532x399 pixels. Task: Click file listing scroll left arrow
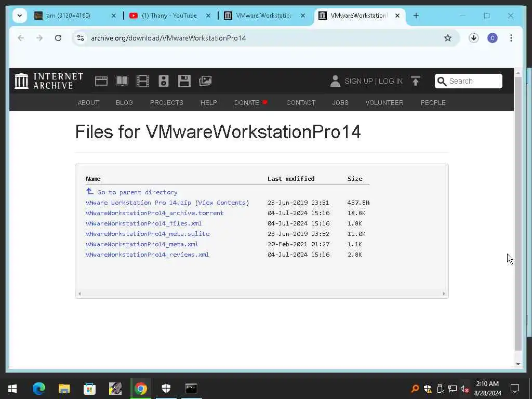[x=79, y=294]
